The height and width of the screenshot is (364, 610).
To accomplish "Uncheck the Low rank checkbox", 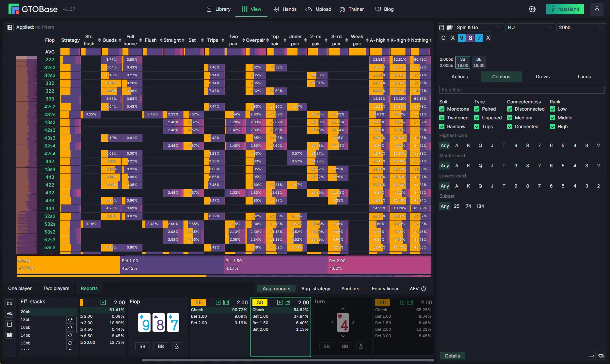I will click(x=553, y=109).
